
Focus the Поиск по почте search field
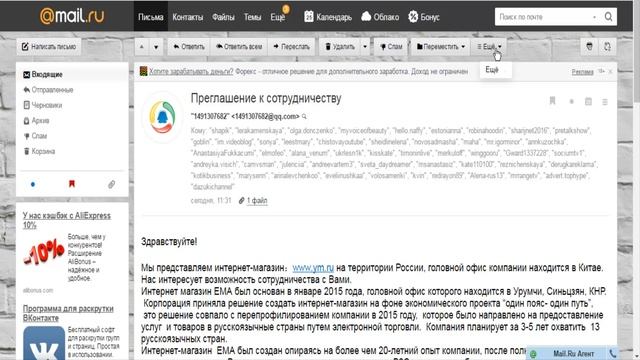coord(543,17)
